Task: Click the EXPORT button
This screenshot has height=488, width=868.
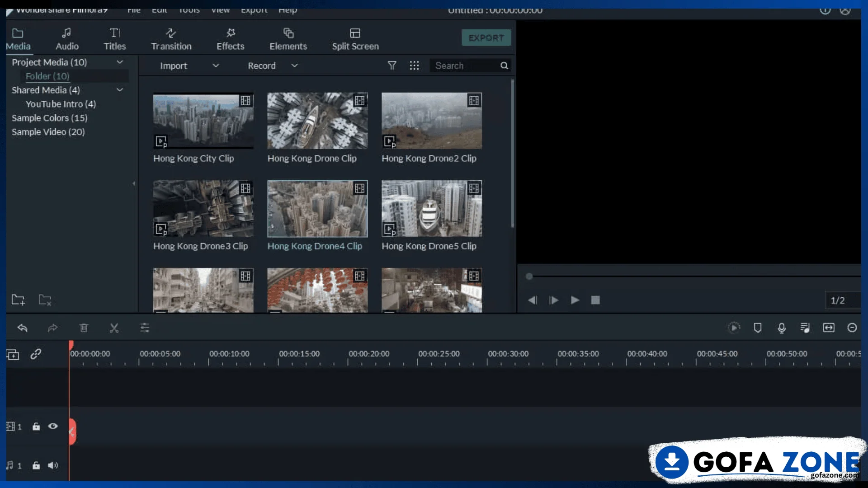Action: (486, 38)
